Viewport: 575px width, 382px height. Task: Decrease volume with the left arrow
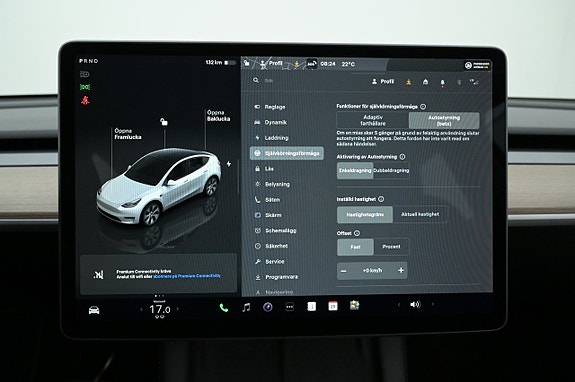399,305
